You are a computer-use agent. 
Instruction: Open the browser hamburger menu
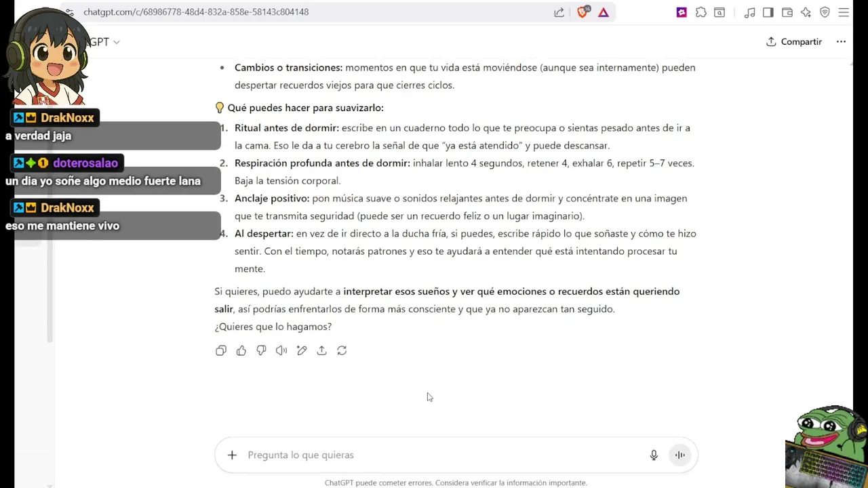point(844,12)
